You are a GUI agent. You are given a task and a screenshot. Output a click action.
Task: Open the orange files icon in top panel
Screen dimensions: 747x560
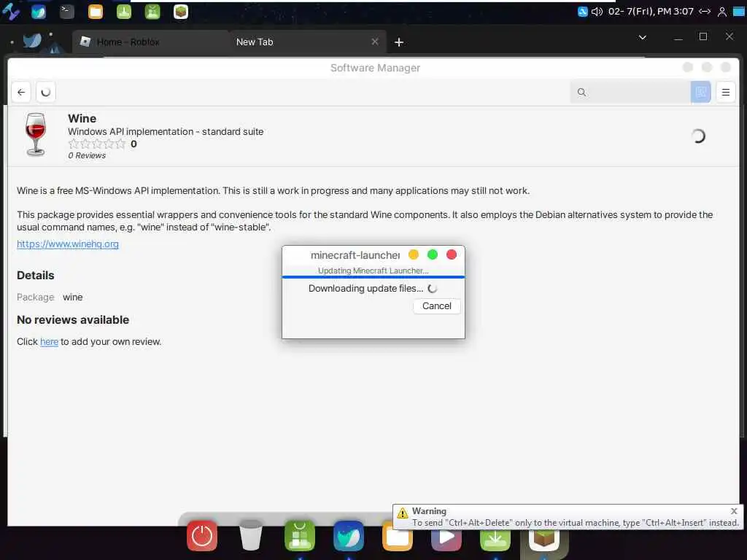(x=96, y=12)
